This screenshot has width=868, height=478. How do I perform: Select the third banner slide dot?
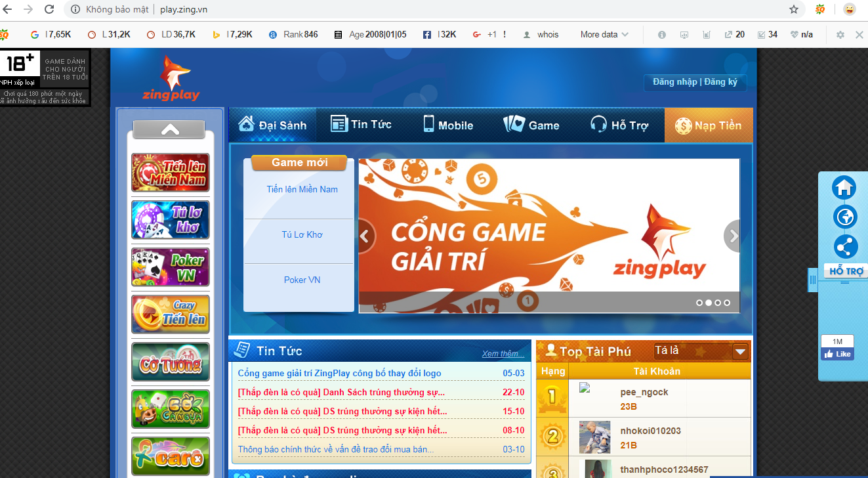click(x=718, y=303)
